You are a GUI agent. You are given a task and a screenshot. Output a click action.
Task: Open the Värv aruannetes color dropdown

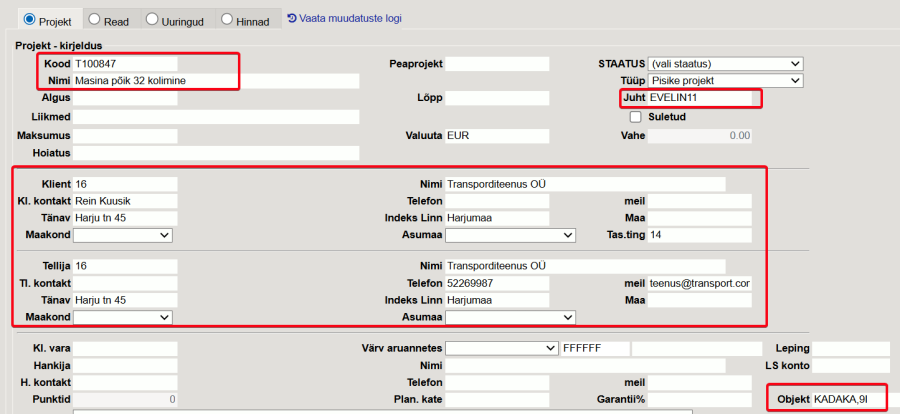click(x=501, y=348)
